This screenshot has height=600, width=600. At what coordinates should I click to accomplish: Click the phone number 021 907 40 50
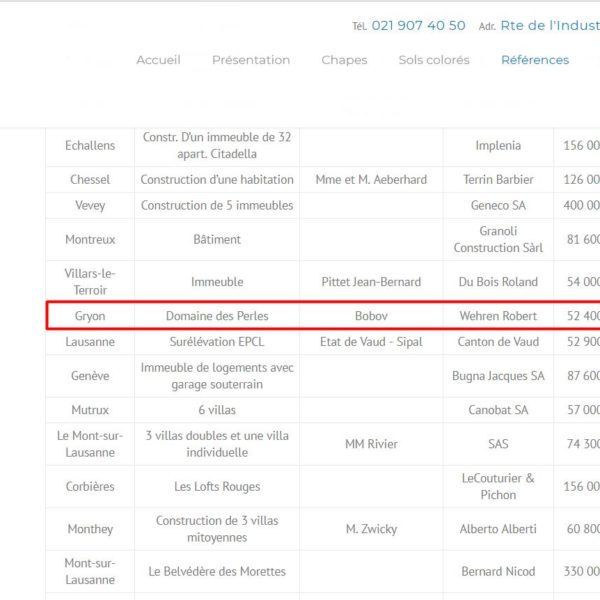(418, 26)
